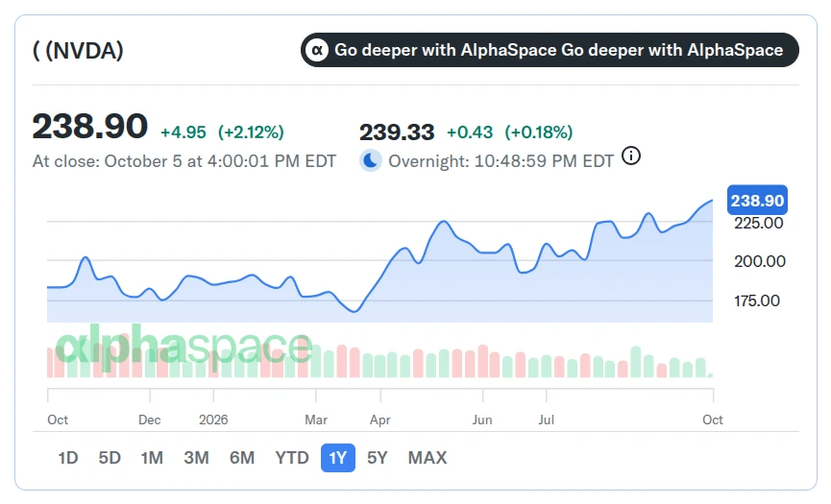The image size is (831, 504).
Task: Click the 2026 marker on time axis
Action: pyautogui.click(x=213, y=420)
